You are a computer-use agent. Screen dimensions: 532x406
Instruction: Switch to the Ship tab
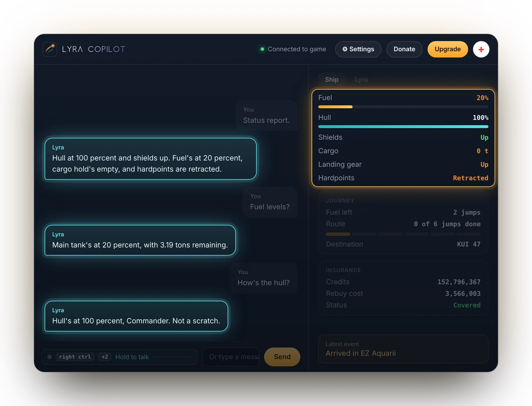332,79
